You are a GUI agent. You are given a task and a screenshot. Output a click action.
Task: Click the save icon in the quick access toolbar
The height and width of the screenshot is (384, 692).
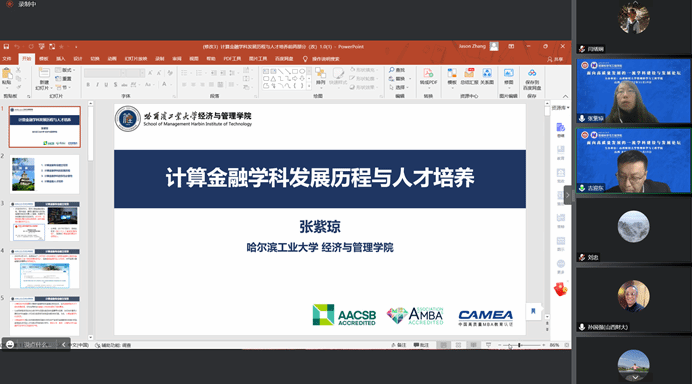6,46
